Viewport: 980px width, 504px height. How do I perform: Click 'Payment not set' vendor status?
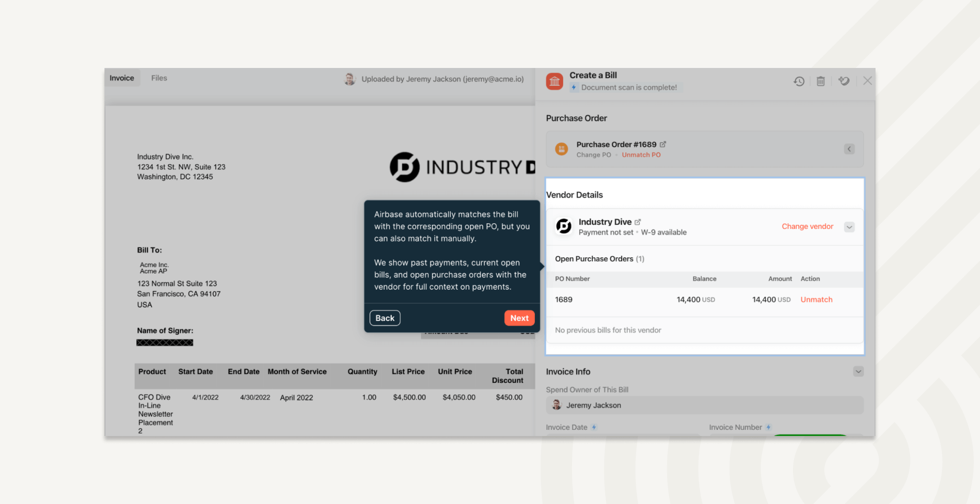click(x=605, y=233)
